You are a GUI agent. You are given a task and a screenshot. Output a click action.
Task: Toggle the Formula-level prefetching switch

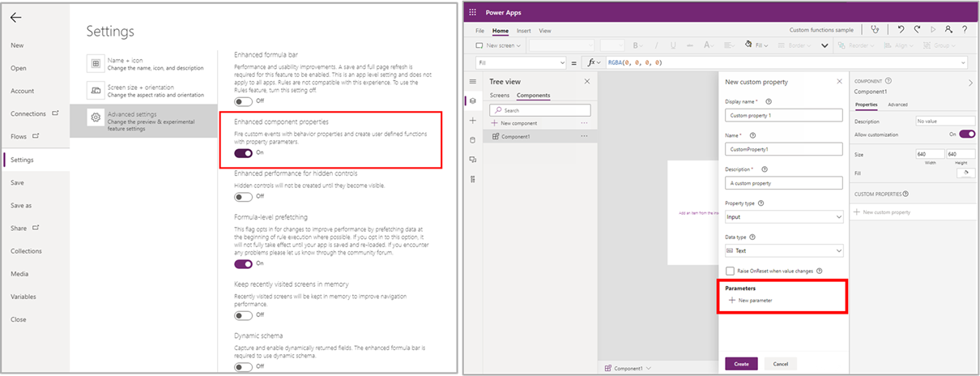coord(243,263)
